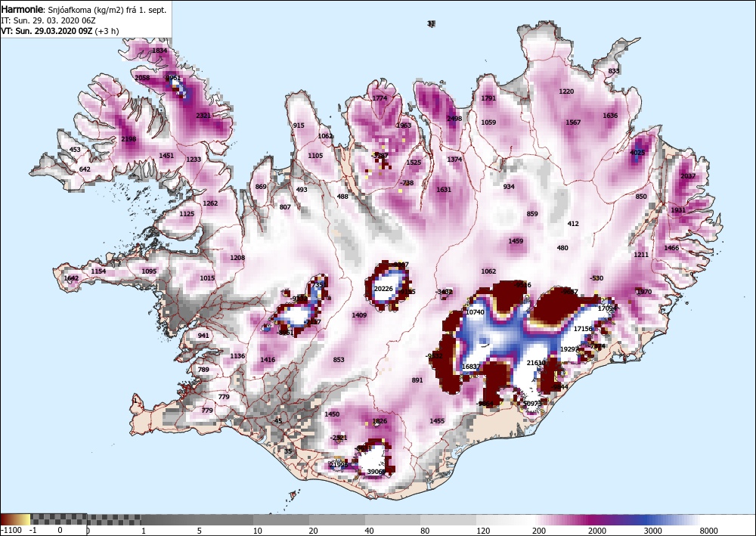Click the map value 1455
This screenshot has height=536, width=756.
tap(437, 421)
